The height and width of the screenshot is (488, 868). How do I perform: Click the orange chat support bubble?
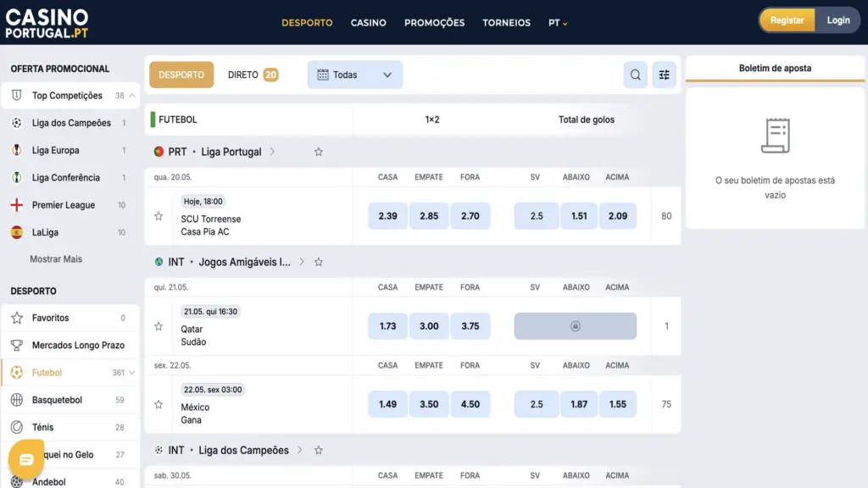coord(26,459)
